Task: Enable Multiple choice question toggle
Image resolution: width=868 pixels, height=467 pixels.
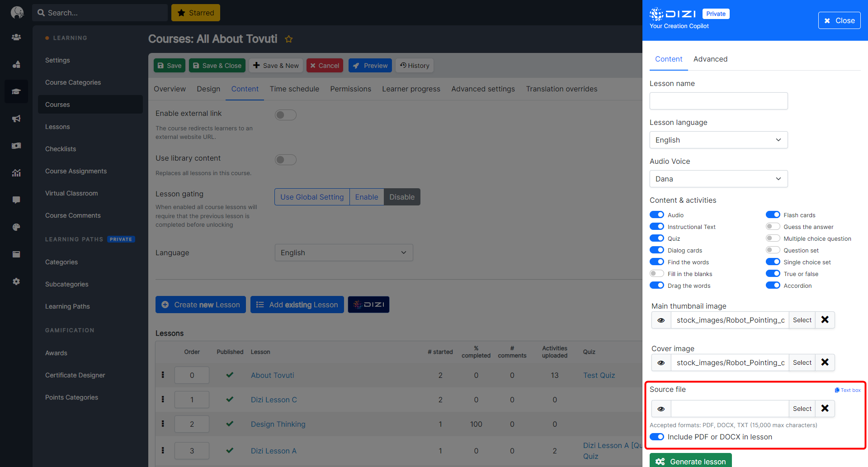Action: tap(773, 238)
